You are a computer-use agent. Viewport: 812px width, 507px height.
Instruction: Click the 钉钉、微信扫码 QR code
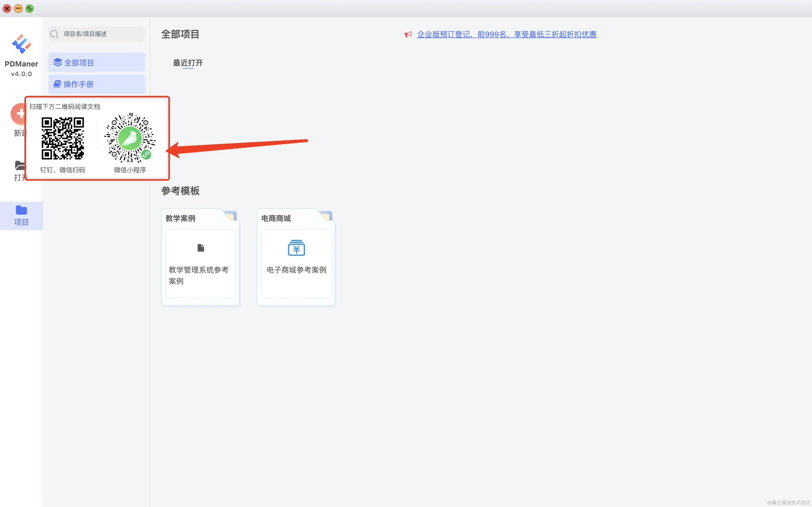click(x=63, y=138)
